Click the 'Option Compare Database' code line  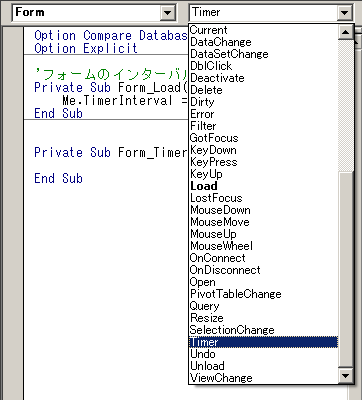(111, 36)
